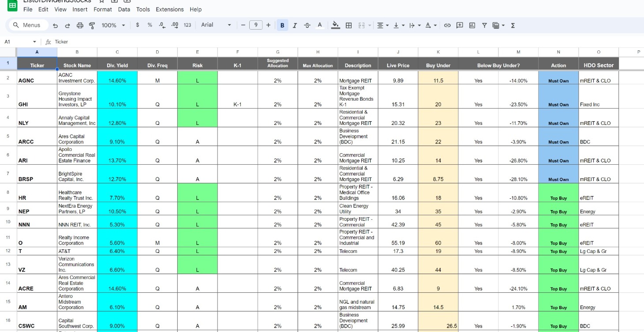
Task: Click the functions sigma icon
Action: [x=513, y=25]
